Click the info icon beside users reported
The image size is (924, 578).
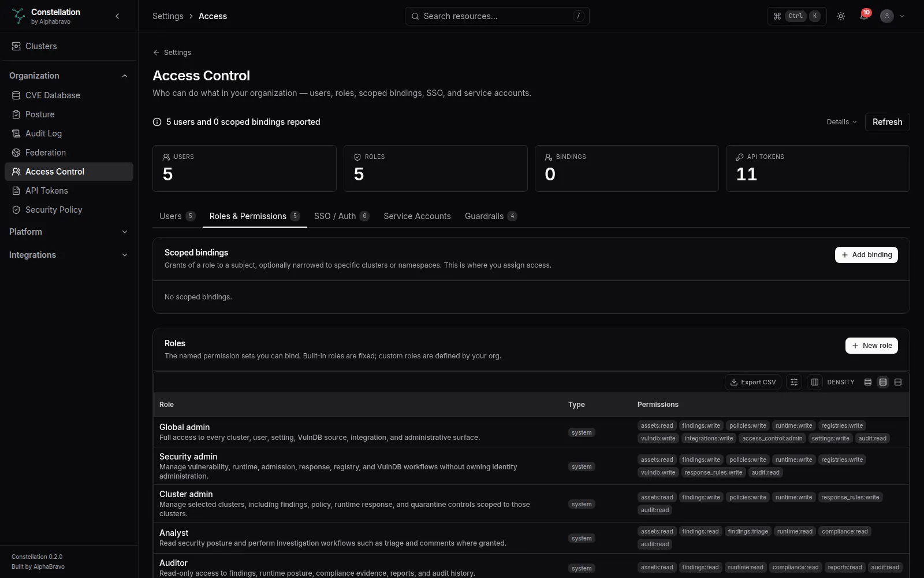tap(157, 122)
